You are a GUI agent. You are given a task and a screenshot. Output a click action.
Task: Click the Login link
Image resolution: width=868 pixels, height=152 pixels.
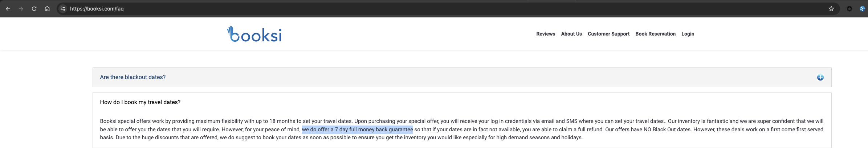688,34
